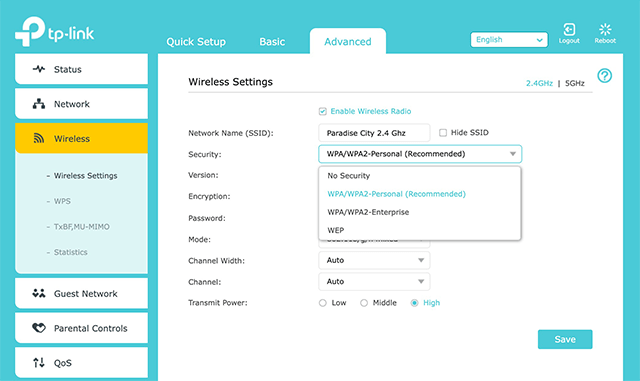Switch to the 5GHz band
This screenshot has width=640, height=381.
[575, 83]
